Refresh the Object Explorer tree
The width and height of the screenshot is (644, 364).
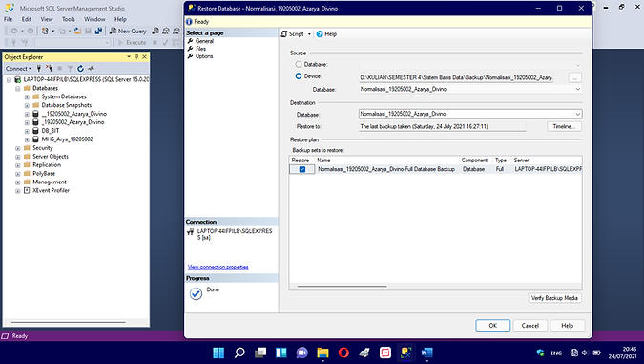coord(80,68)
